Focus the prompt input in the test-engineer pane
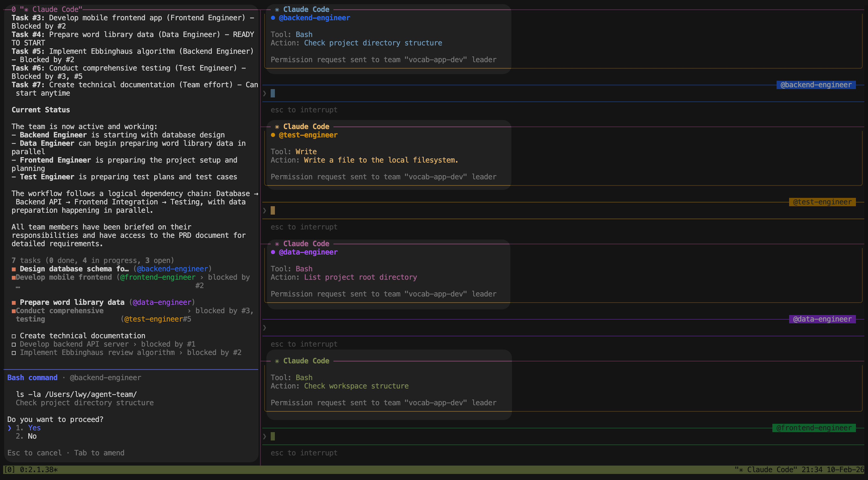Viewport: 868px width, 480px height. (563, 211)
